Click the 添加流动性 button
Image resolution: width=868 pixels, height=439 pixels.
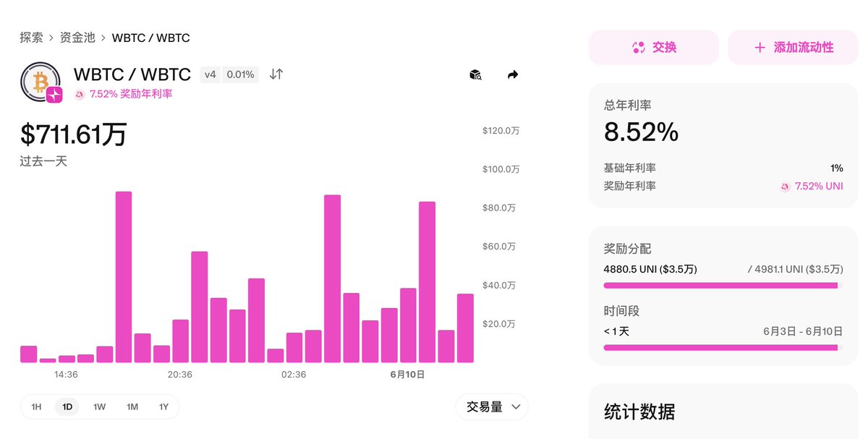(x=793, y=48)
